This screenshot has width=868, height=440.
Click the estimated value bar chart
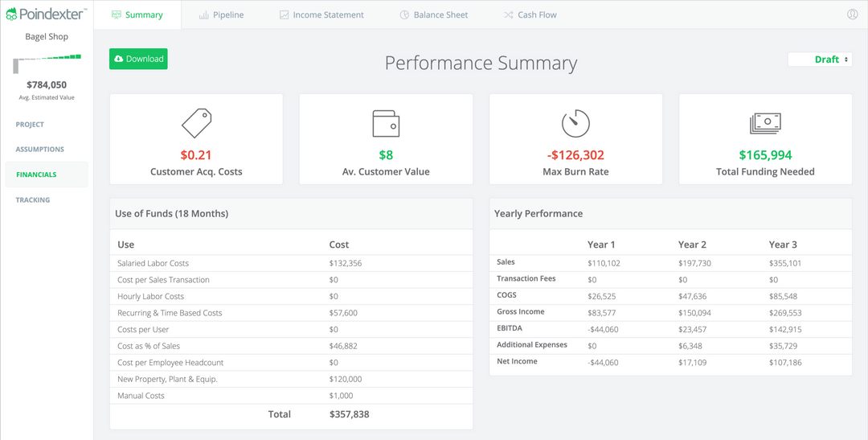pyautogui.click(x=47, y=63)
